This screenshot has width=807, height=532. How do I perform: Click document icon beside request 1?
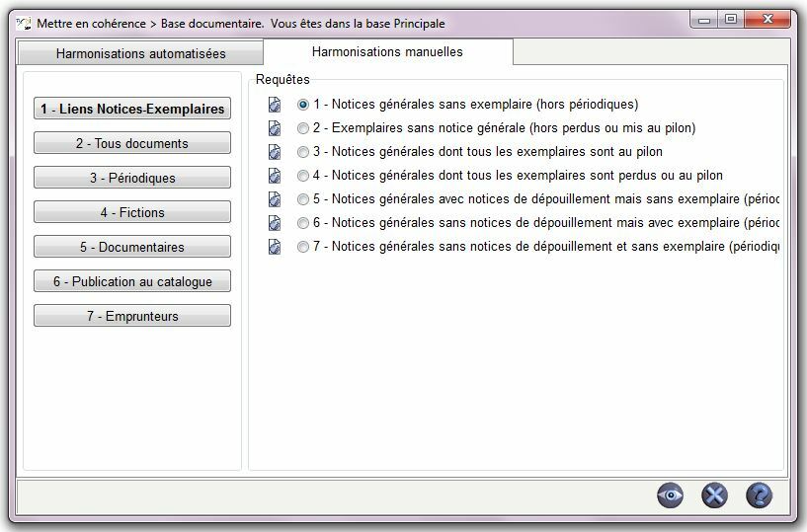tap(275, 105)
